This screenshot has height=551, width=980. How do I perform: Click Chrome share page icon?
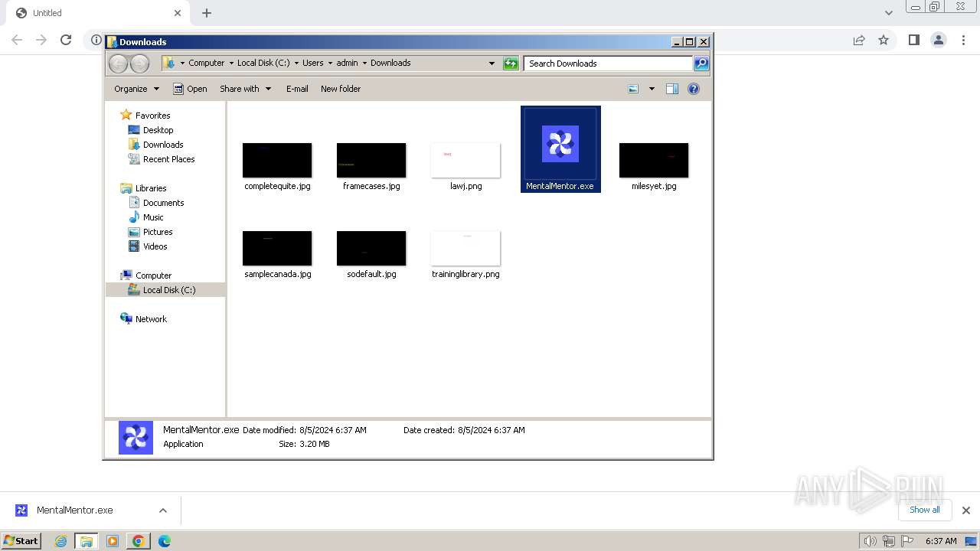859,40
